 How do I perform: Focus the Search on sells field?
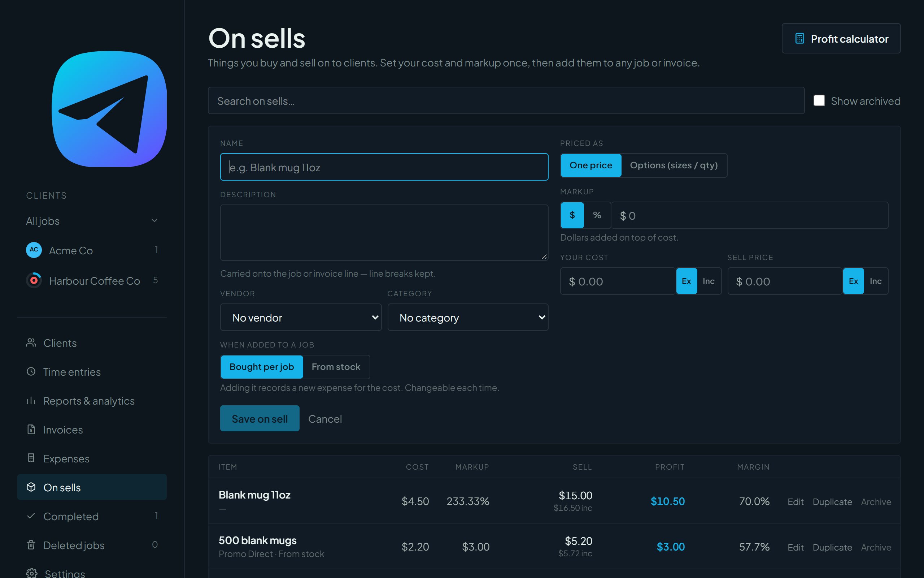tap(506, 100)
